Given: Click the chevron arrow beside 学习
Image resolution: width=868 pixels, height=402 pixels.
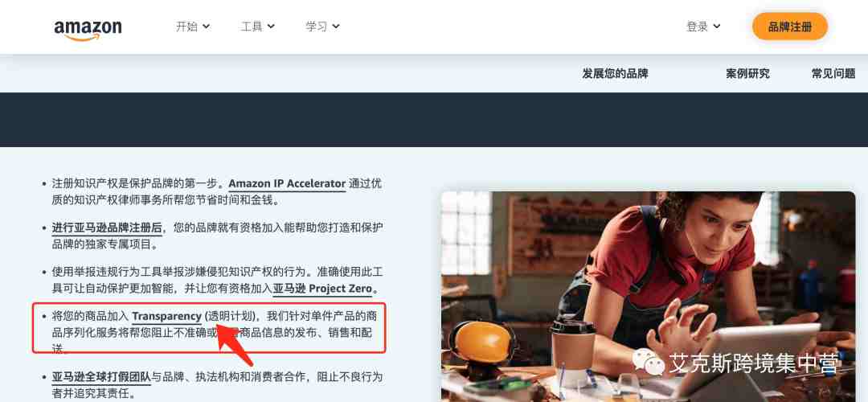Looking at the screenshot, I should [336, 27].
